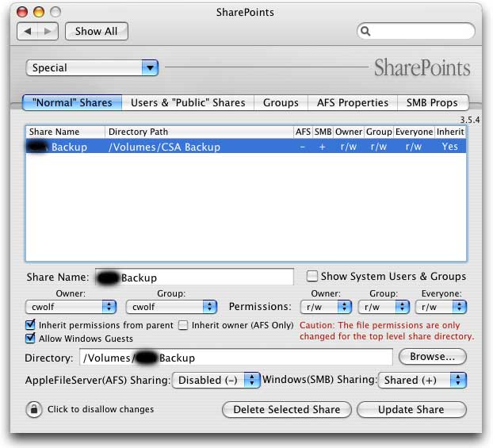Switch to Users & "Public" Shares tab

pyautogui.click(x=187, y=102)
